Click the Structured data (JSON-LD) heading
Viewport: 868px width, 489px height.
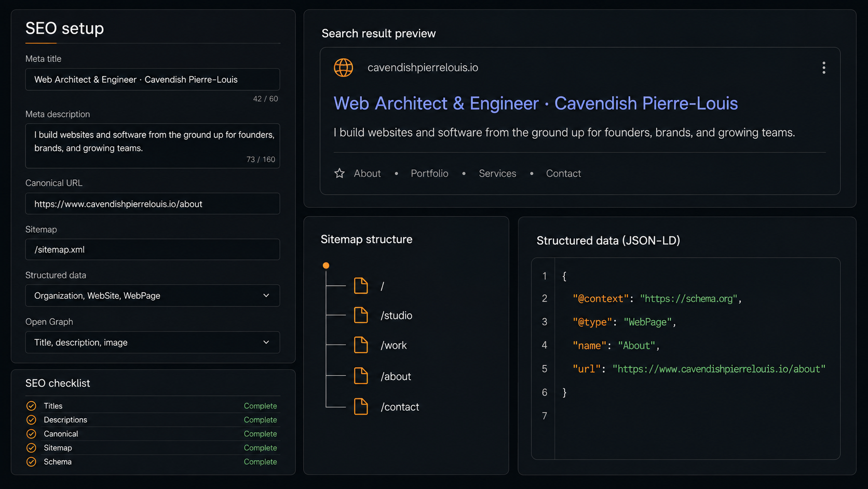[x=608, y=241]
